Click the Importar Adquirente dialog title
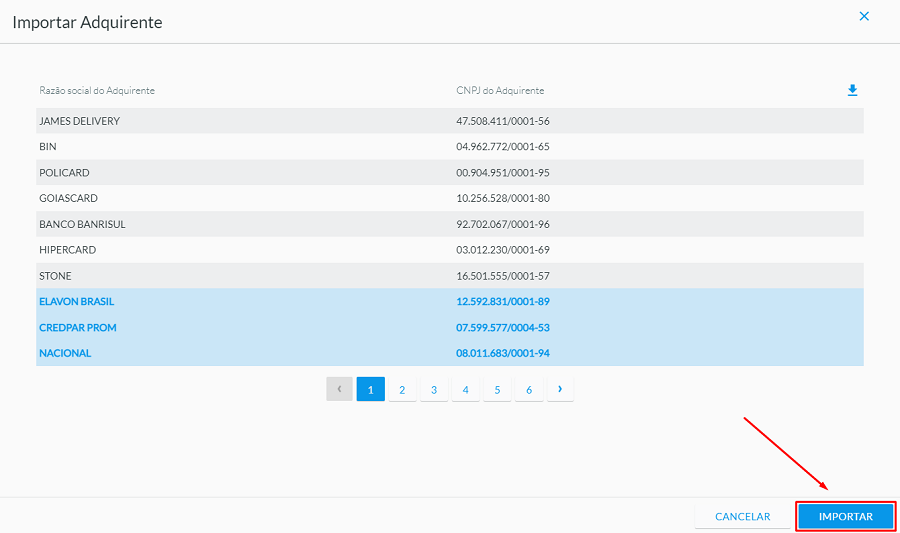This screenshot has height=533, width=900. coord(87,22)
